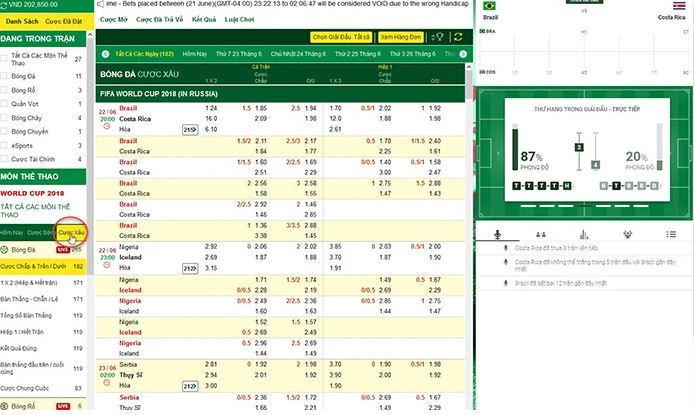
Task: Tick the Quần Vợt checkbox
Action: click(4, 104)
